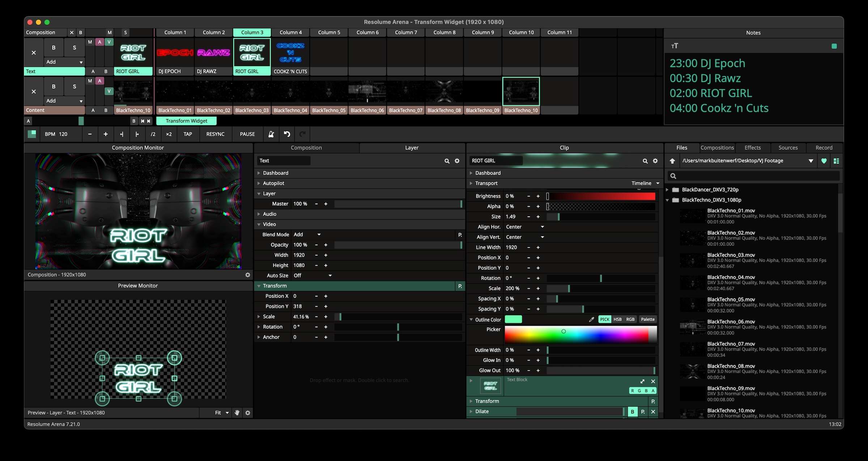Toggle the B bypass button on Dilate effect
The height and width of the screenshot is (461, 868).
(x=632, y=411)
